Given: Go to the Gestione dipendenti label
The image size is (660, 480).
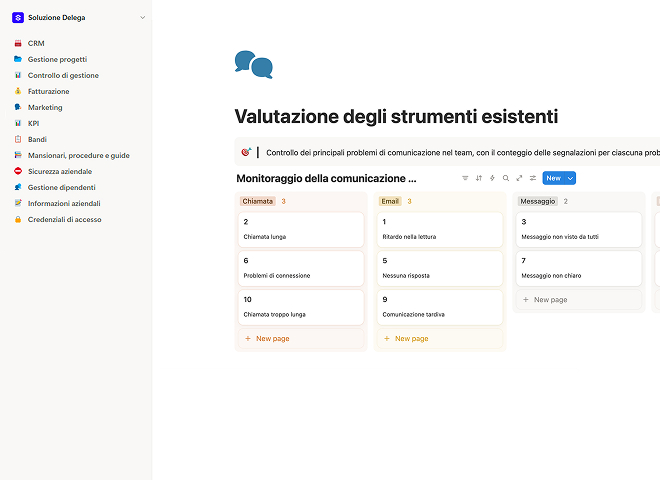Looking at the screenshot, I should point(61,187).
